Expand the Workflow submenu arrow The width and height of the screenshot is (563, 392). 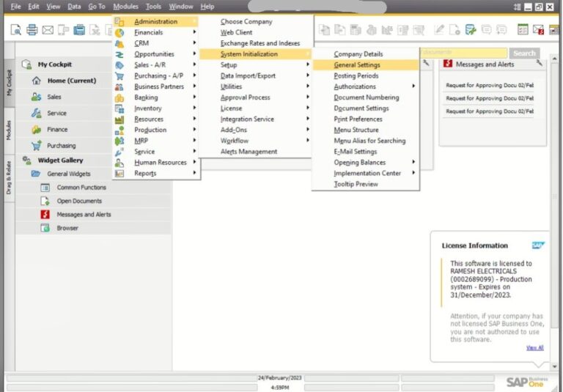point(308,140)
